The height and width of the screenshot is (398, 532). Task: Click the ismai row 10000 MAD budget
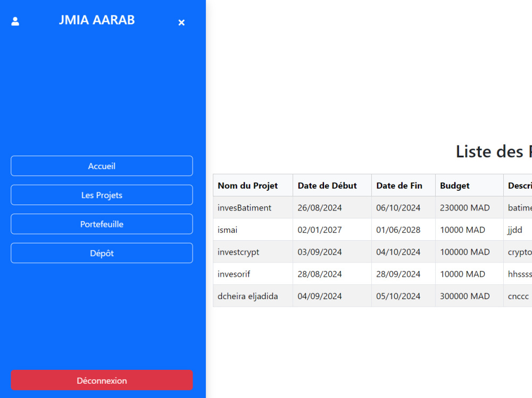[470, 230]
